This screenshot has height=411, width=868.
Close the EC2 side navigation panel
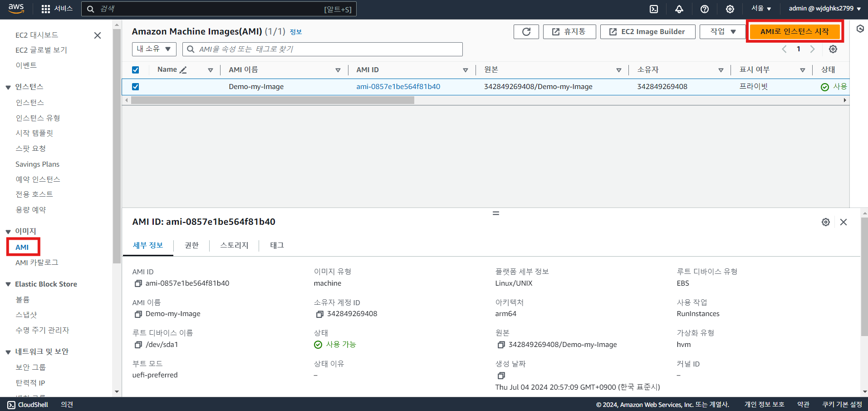tap(98, 35)
